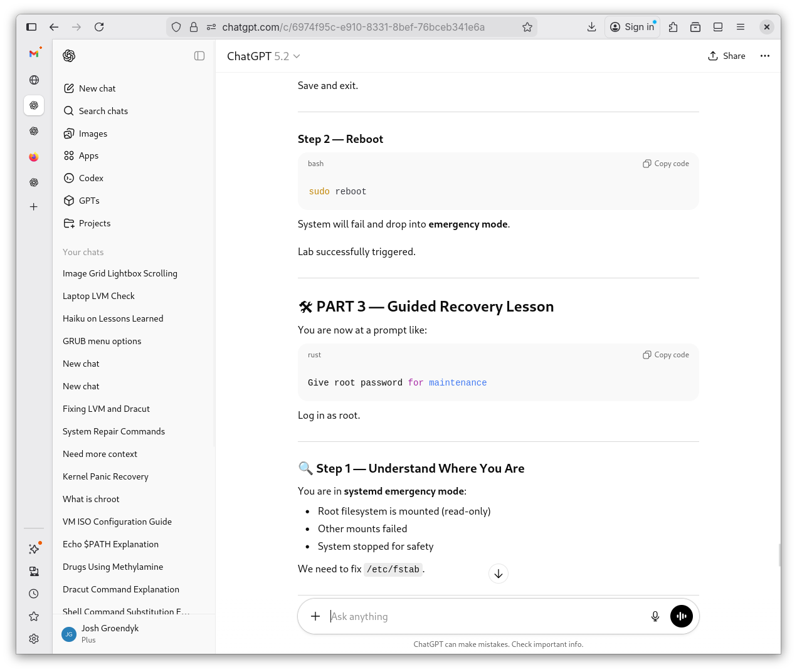Open the Gmail icon in browser sidebar
Image resolution: width=797 pixels, height=672 pixels.
click(34, 54)
